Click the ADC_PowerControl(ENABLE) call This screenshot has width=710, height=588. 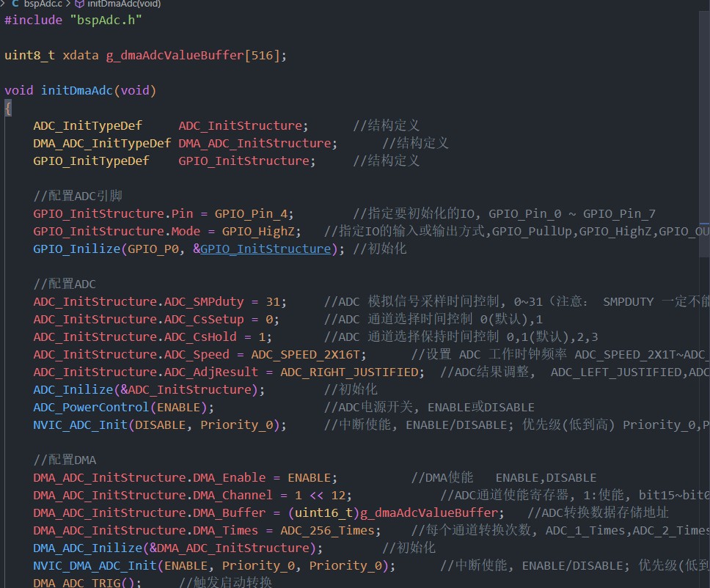124,408
